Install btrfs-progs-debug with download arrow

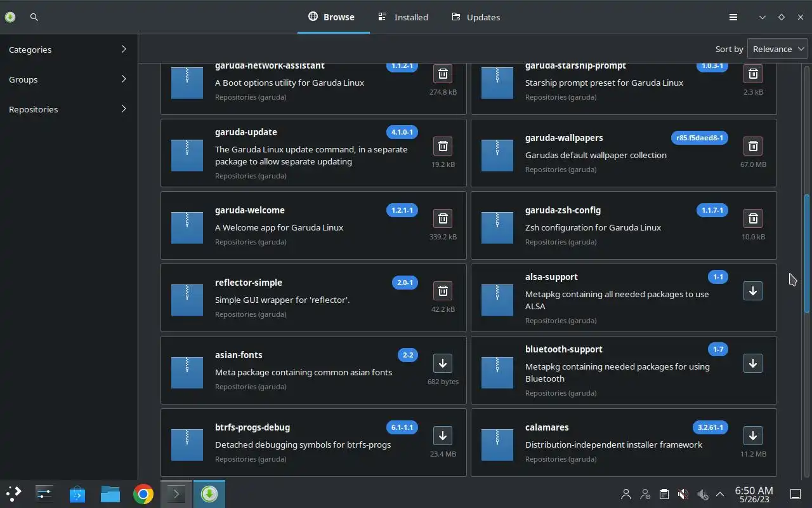tap(443, 436)
